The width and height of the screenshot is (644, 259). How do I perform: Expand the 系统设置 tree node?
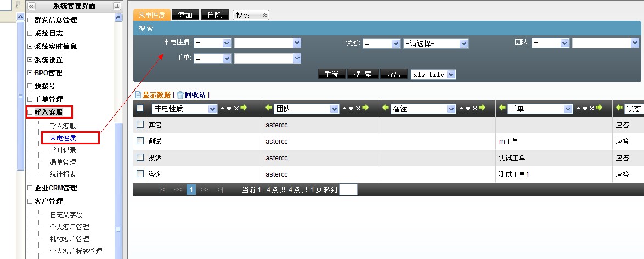(x=30, y=60)
